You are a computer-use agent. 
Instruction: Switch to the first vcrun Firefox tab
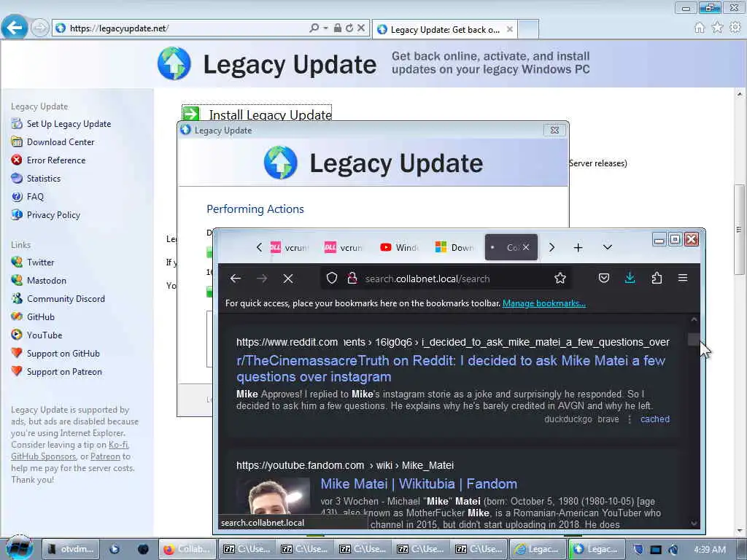(x=290, y=248)
